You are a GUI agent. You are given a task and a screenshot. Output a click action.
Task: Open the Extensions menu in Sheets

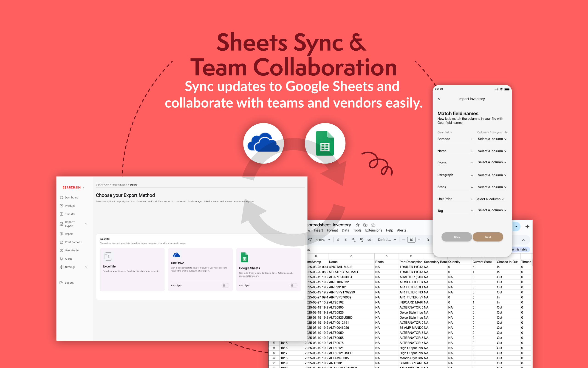(373, 230)
